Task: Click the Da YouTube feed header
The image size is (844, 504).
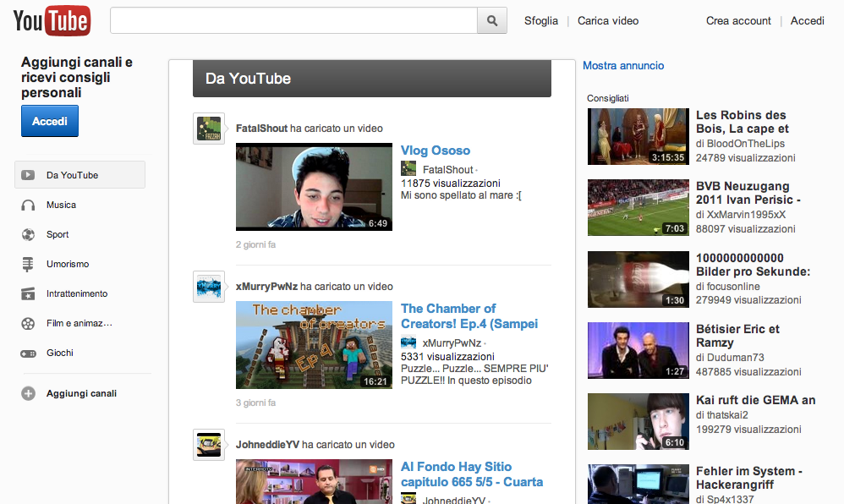Action: pyautogui.click(x=372, y=79)
